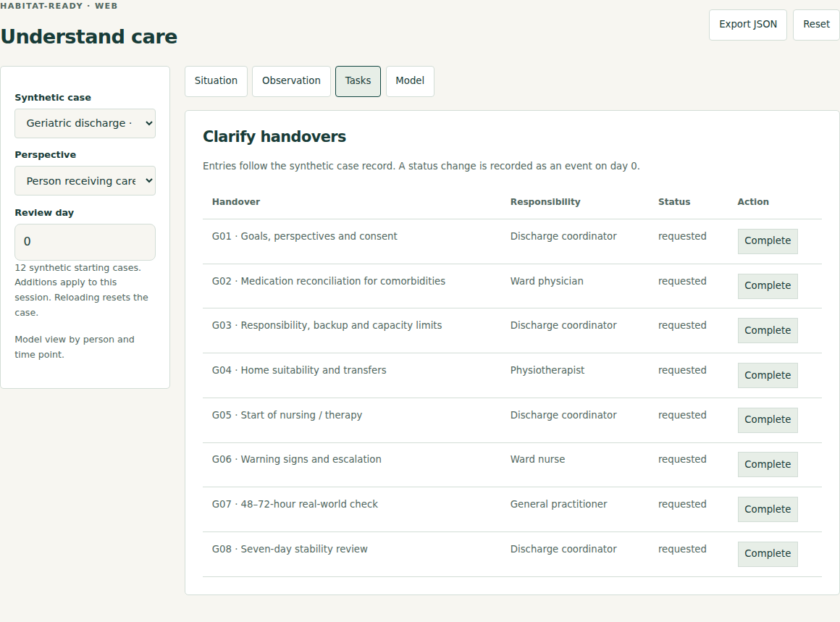
Task: Complete G06 Warning signs and escalation
Action: (x=768, y=464)
